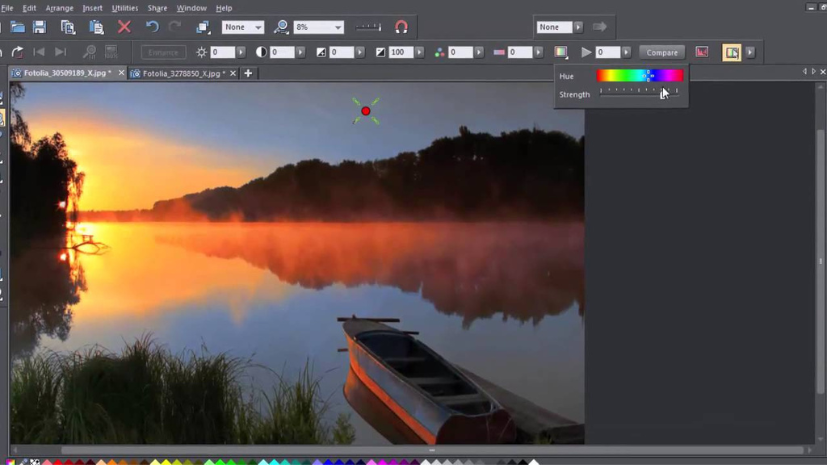
Task: Click the Copy icon in toolbar
Action: tap(68, 27)
